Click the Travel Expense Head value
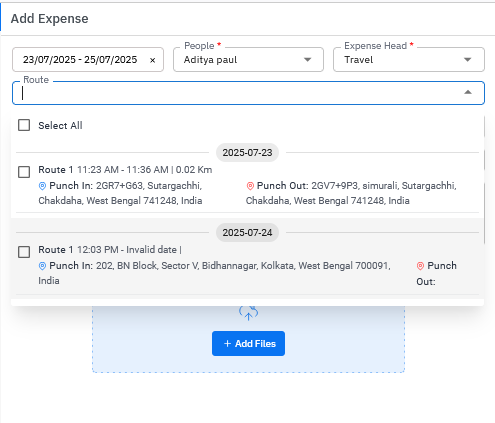This screenshot has height=423, width=495. tap(358, 60)
